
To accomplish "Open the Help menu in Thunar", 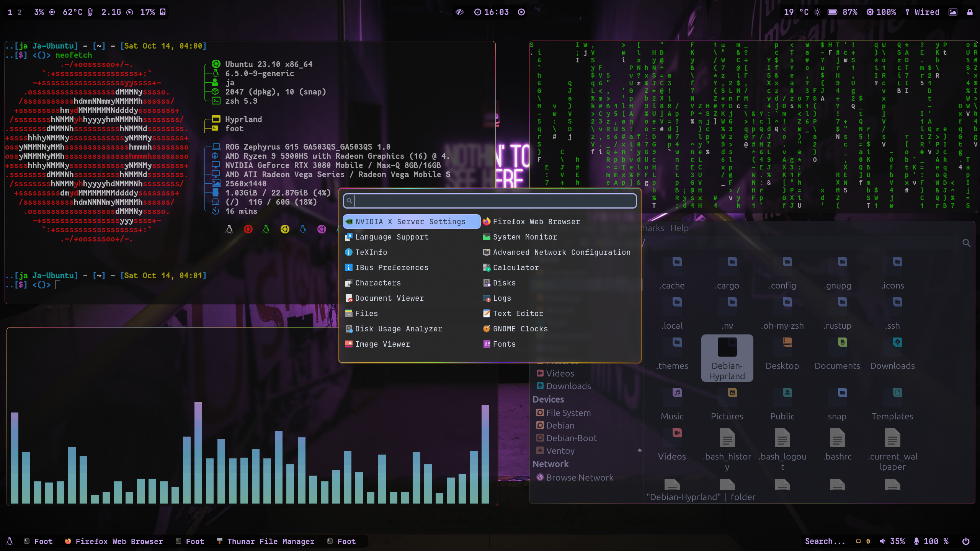I will click(679, 228).
